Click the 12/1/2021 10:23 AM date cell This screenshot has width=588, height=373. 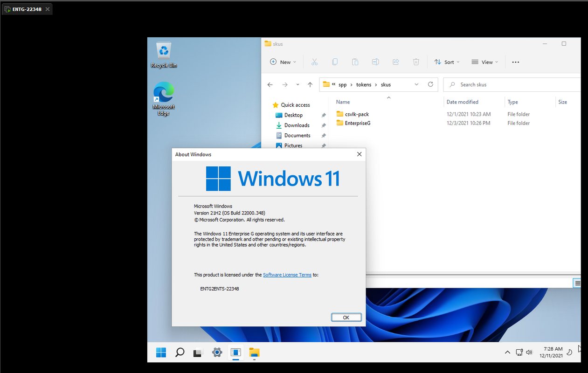click(468, 114)
